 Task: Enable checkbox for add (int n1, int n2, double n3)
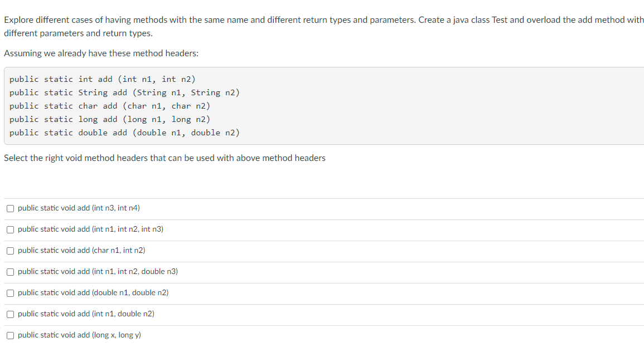10,272
